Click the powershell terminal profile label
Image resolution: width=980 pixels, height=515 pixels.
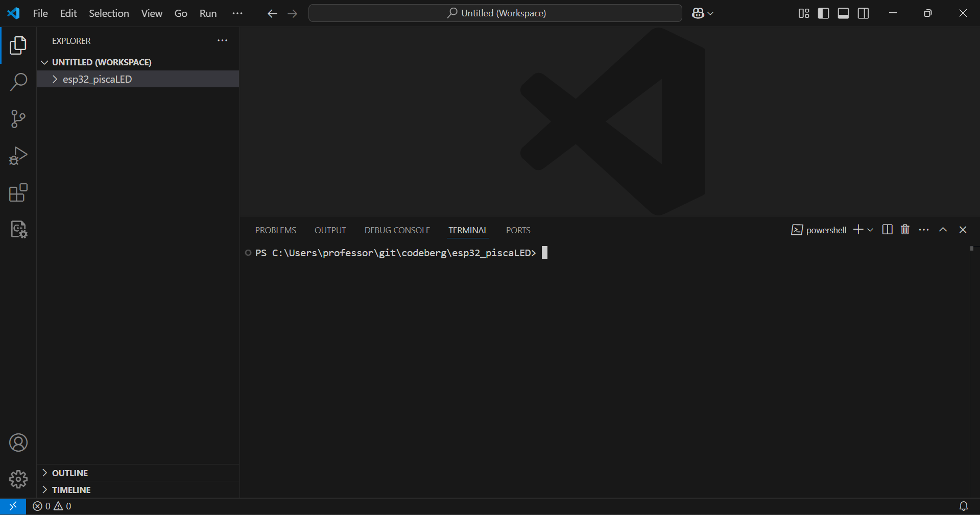[819, 230]
